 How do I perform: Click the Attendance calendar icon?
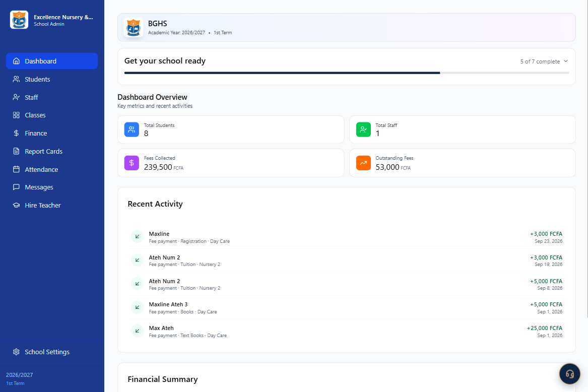pos(16,169)
